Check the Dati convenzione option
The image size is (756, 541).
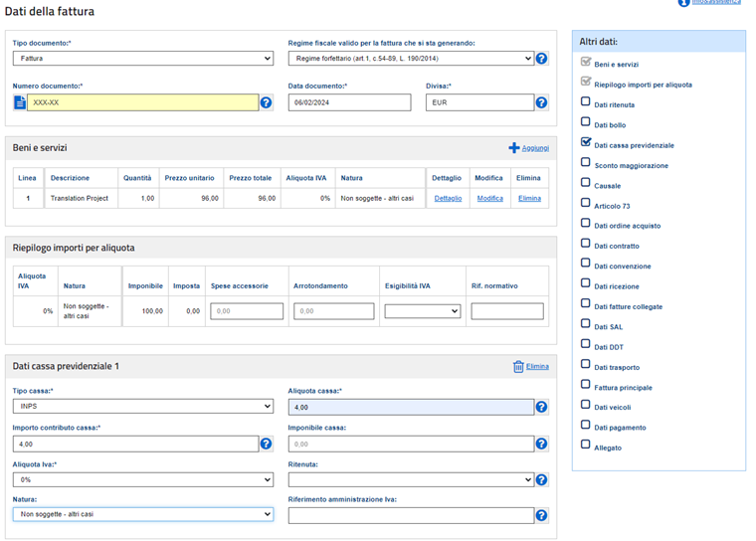tap(585, 263)
